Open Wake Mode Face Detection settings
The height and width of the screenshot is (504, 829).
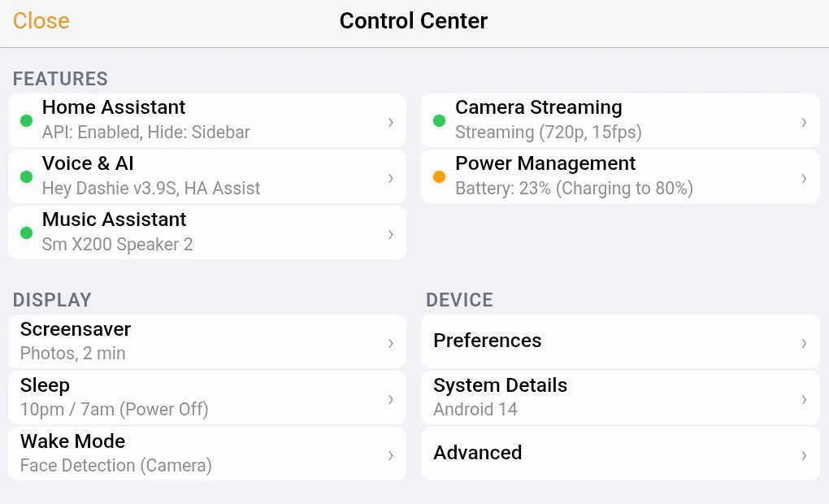tap(207, 454)
